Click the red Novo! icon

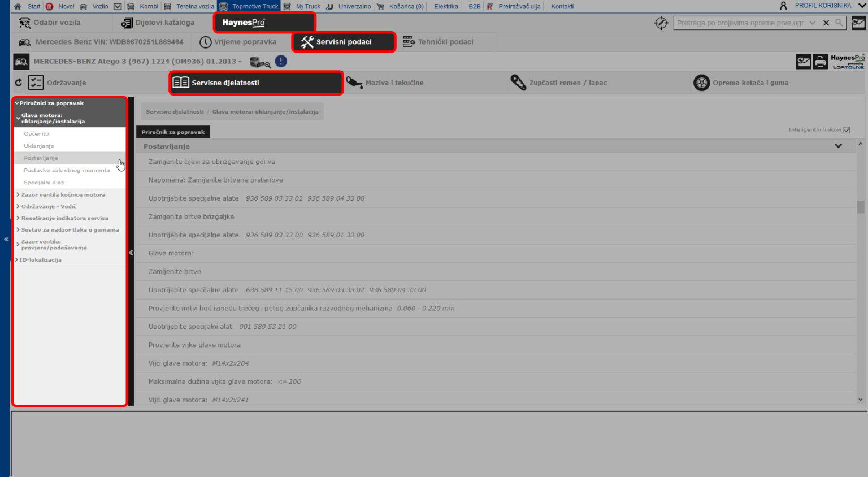pos(50,7)
